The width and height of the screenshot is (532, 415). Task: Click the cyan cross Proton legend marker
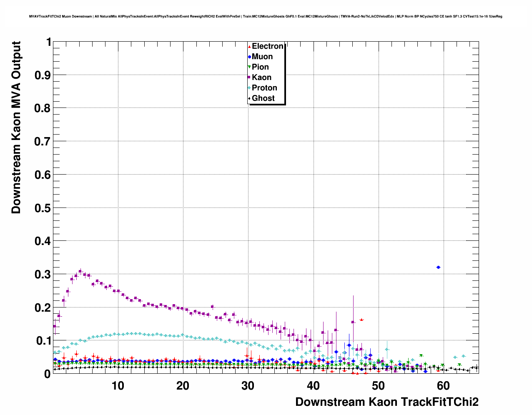(x=249, y=88)
